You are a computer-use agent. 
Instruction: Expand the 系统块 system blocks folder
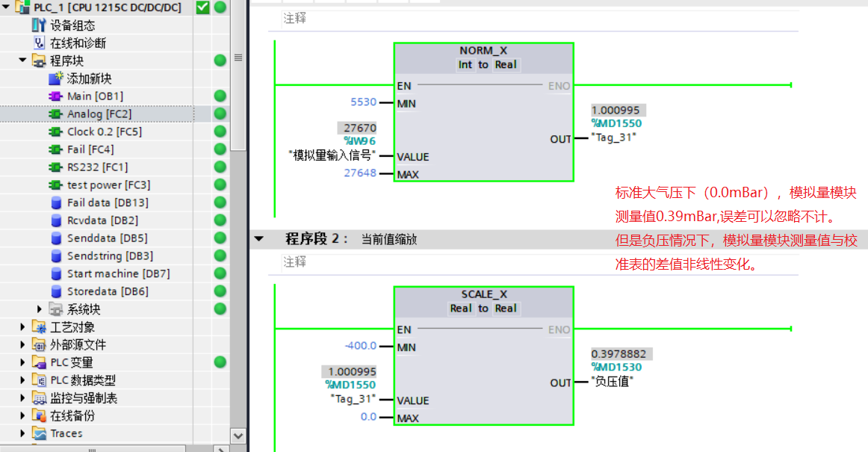(x=40, y=309)
